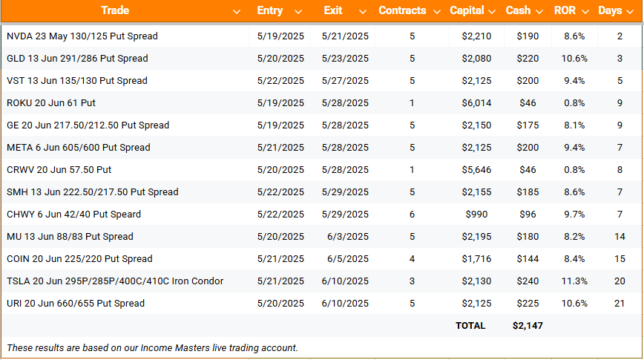Select the TSLA Iron Condor trade cell
Screen dimensions: 644x360
[x=125, y=281]
